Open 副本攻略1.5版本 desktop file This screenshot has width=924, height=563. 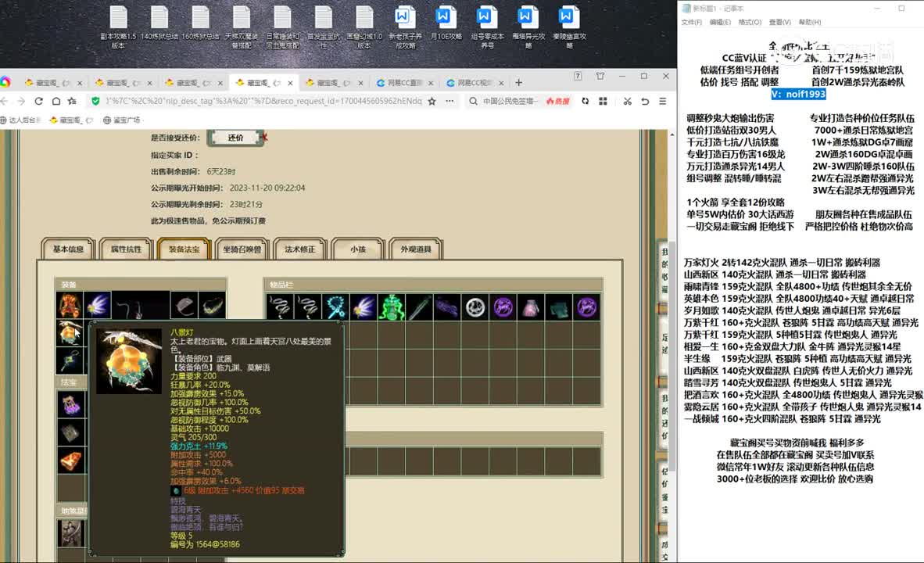(x=118, y=27)
